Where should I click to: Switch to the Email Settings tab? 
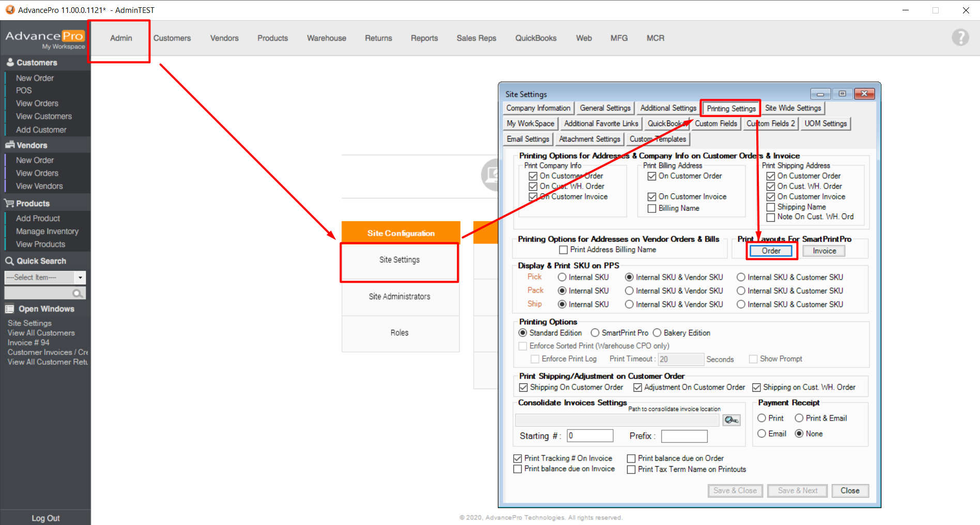(527, 139)
